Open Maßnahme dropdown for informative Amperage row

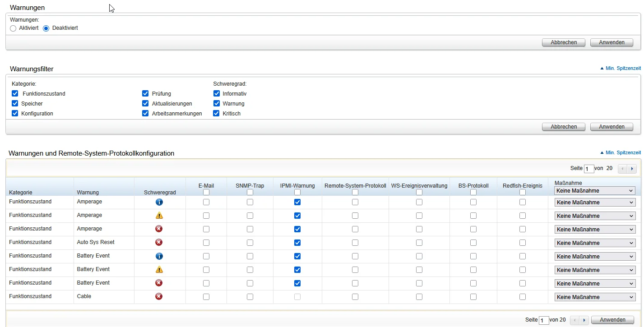594,203
